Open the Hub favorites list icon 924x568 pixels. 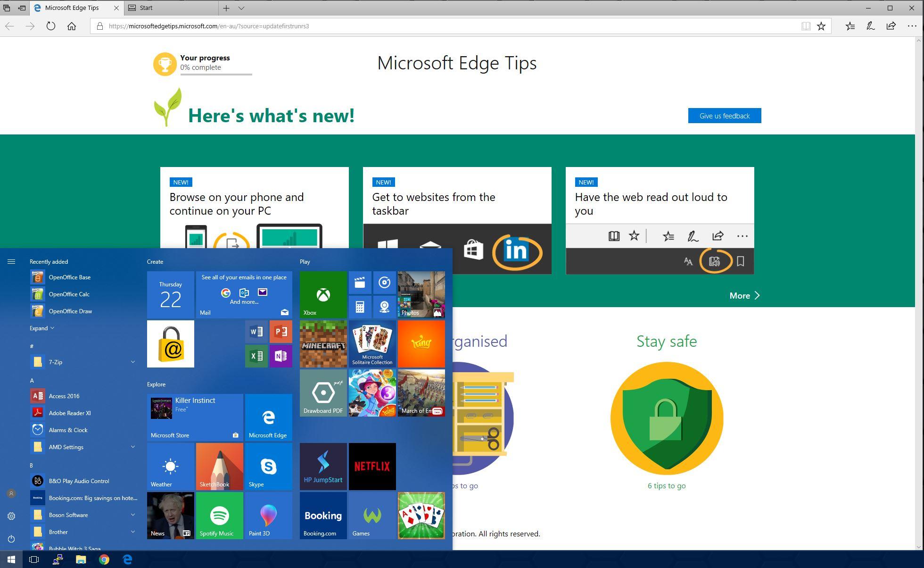[x=850, y=26]
